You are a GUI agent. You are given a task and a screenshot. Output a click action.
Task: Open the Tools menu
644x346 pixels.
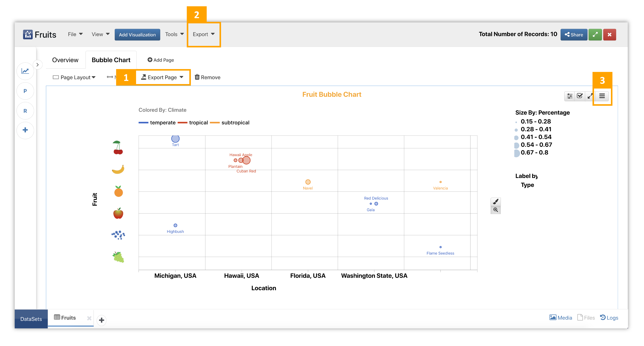(x=174, y=34)
